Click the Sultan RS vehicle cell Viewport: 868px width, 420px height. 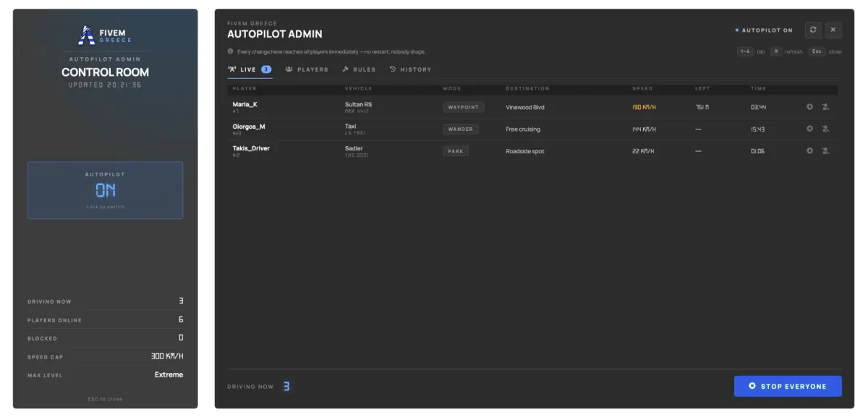tap(359, 107)
